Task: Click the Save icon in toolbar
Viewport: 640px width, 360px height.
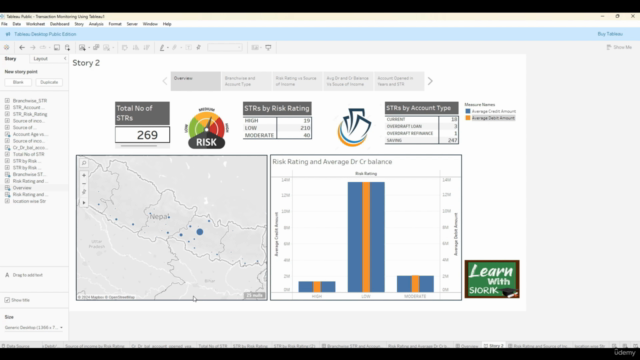Action: click(57, 47)
